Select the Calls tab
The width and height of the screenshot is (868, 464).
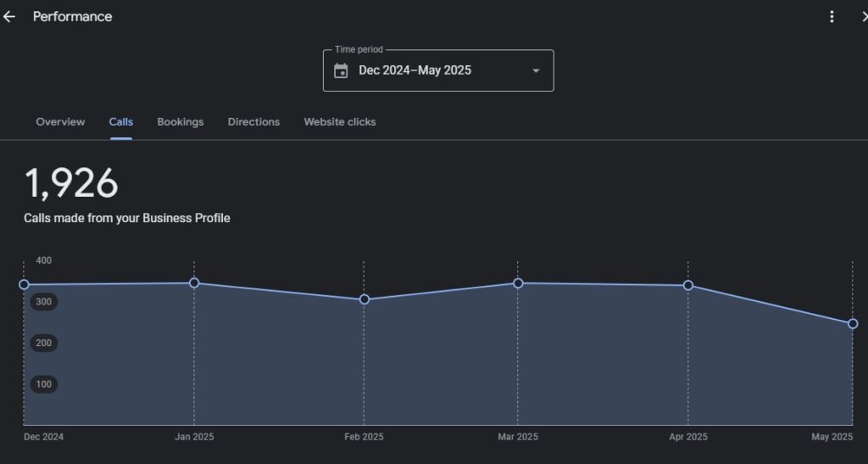(121, 122)
